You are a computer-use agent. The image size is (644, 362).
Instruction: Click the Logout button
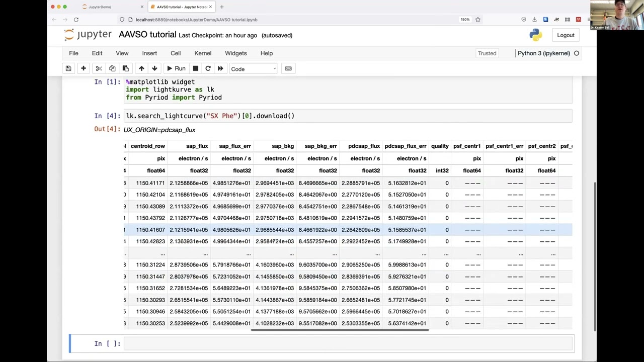pos(566,35)
